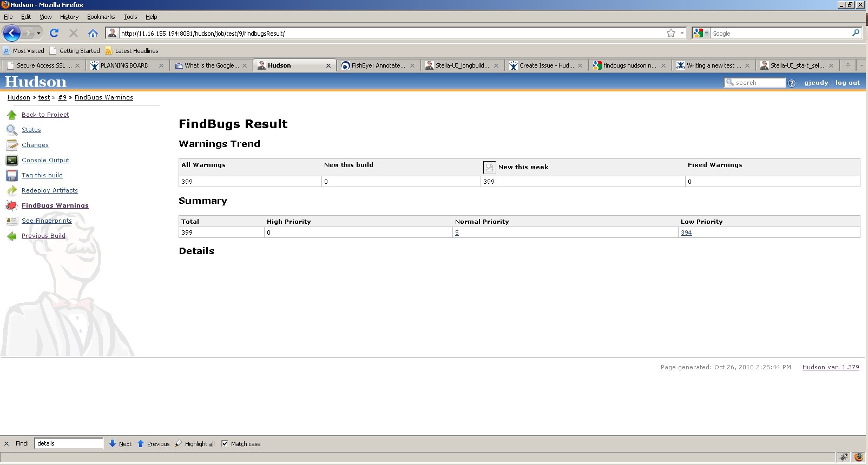868x465 pixels.
Task: Click the FindBugs Warnings bug icon
Action: tap(11, 205)
